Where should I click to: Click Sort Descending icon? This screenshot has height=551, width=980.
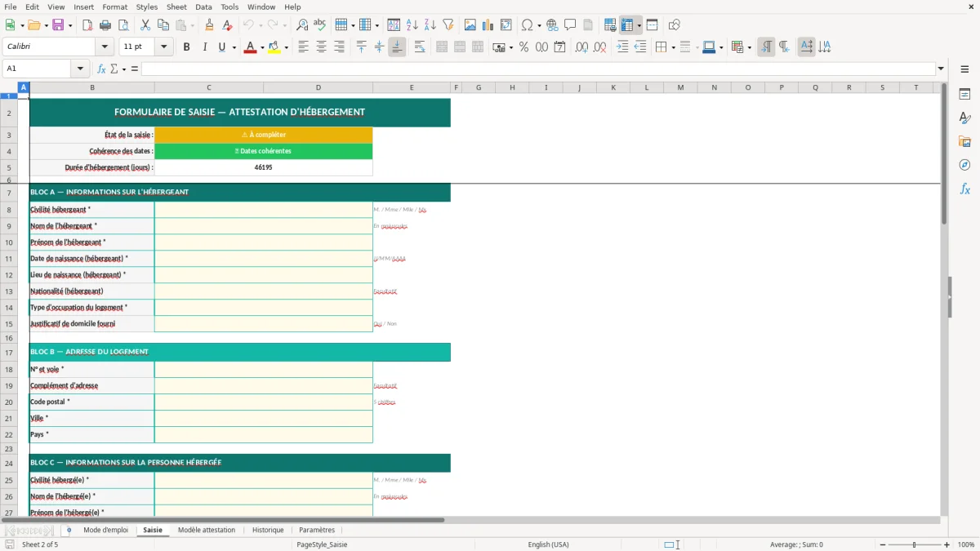[x=430, y=25]
